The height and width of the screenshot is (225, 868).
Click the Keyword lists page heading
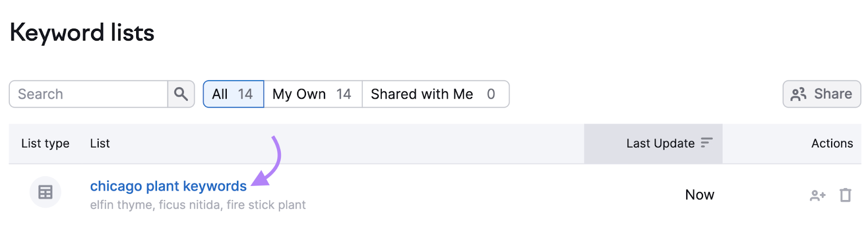[x=82, y=33]
